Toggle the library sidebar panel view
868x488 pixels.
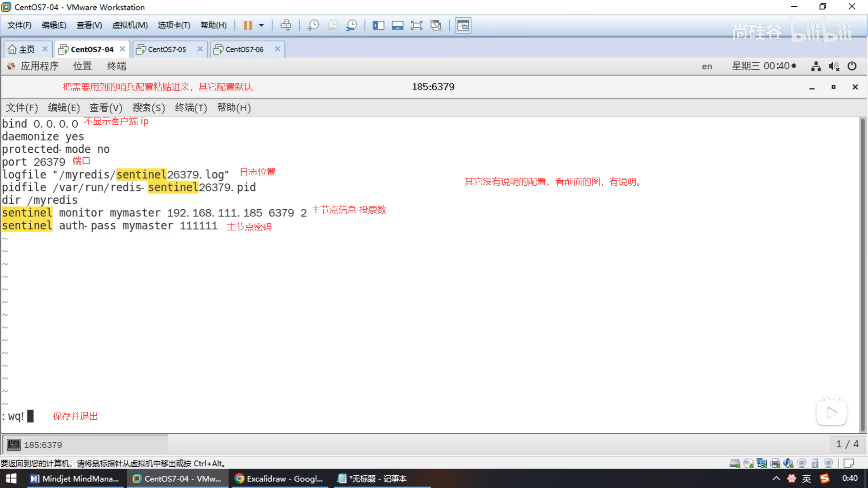point(378,25)
